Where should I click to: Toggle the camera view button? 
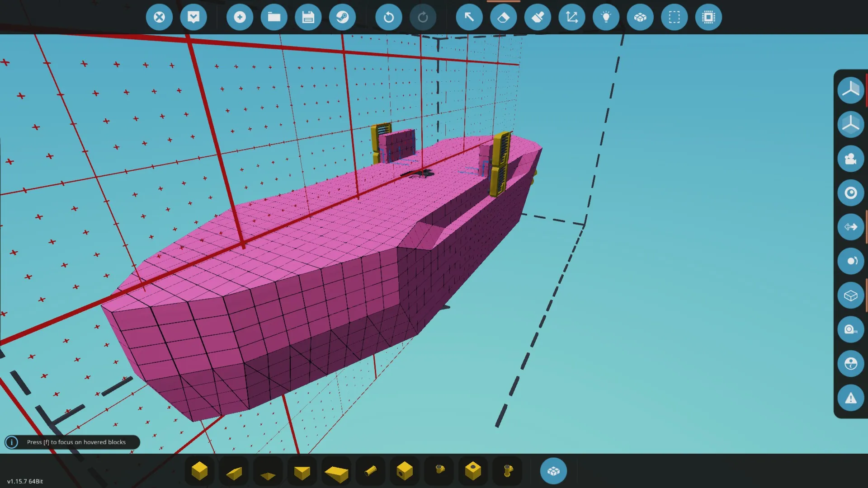[850, 159]
